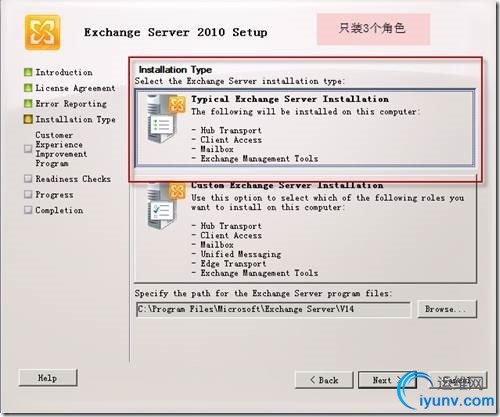Click Next to continue setup
Image resolution: width=500 pixels, height=417 pixels.
pos(387,380)
